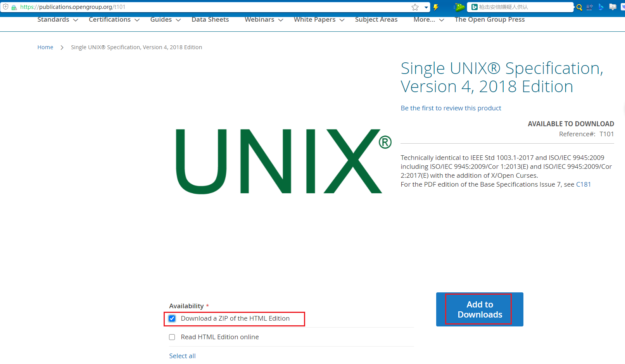Expand the Certifications chevron
This screenshot has height=364, width=625.
coord(137,20)
